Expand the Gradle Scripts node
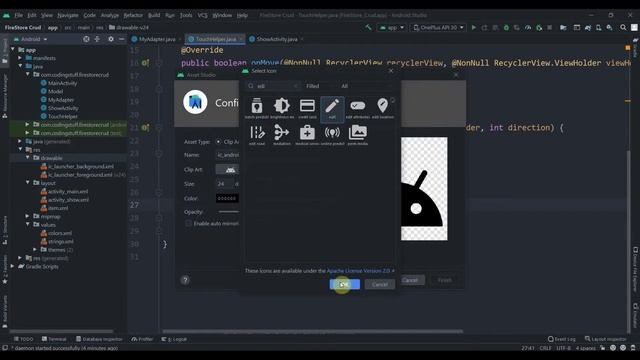 click(13, 266)
